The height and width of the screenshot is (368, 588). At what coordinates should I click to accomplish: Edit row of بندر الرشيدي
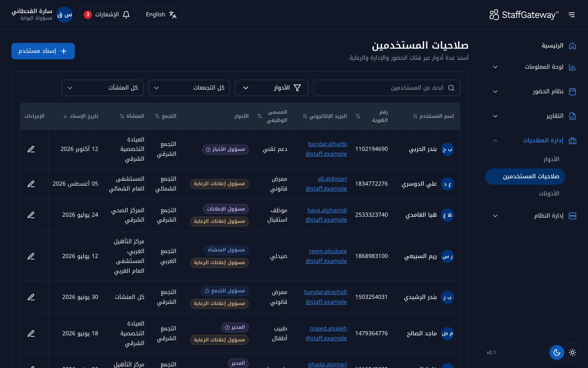coord(31,297)
